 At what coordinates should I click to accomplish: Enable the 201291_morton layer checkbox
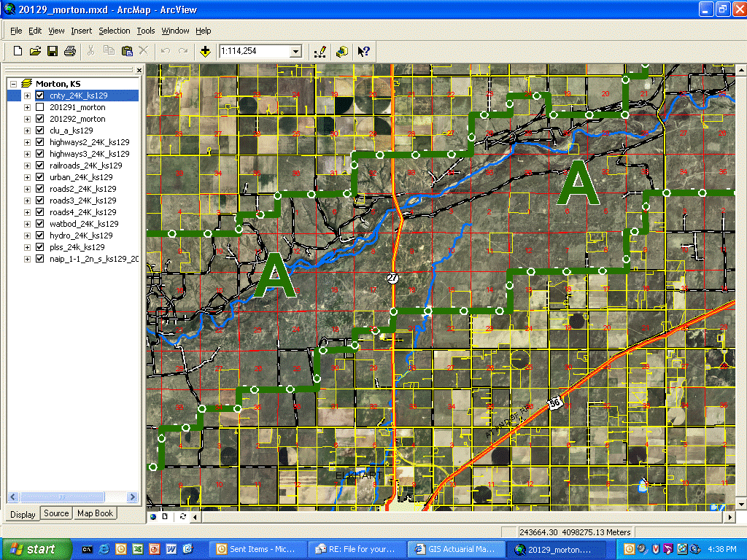(39, 107)
